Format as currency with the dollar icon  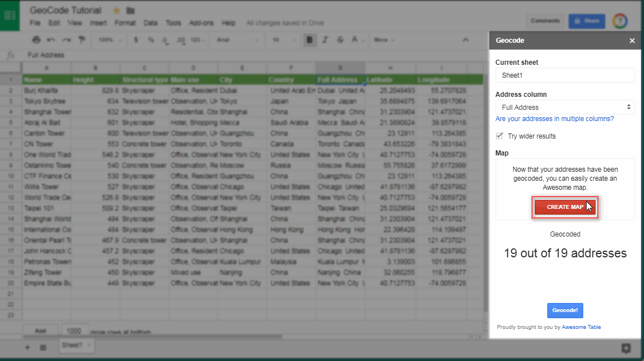click(136, 40)
